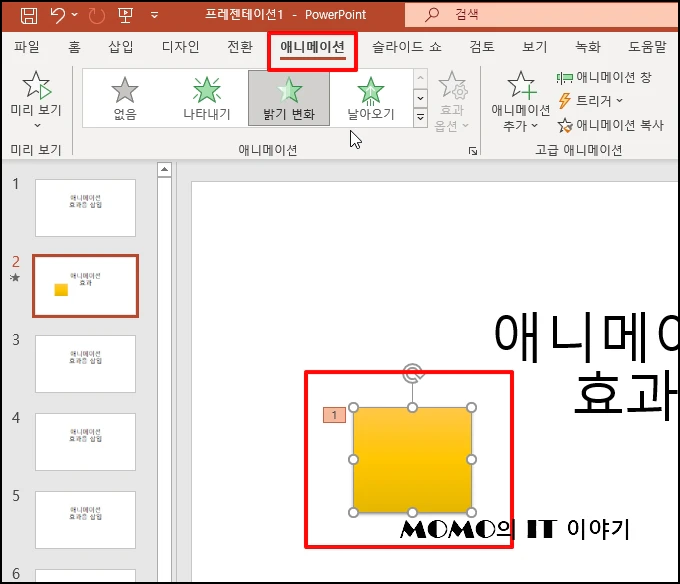Select the 날아오기 animation effect
Screen dimensions: 680x584
click(371, 99)
